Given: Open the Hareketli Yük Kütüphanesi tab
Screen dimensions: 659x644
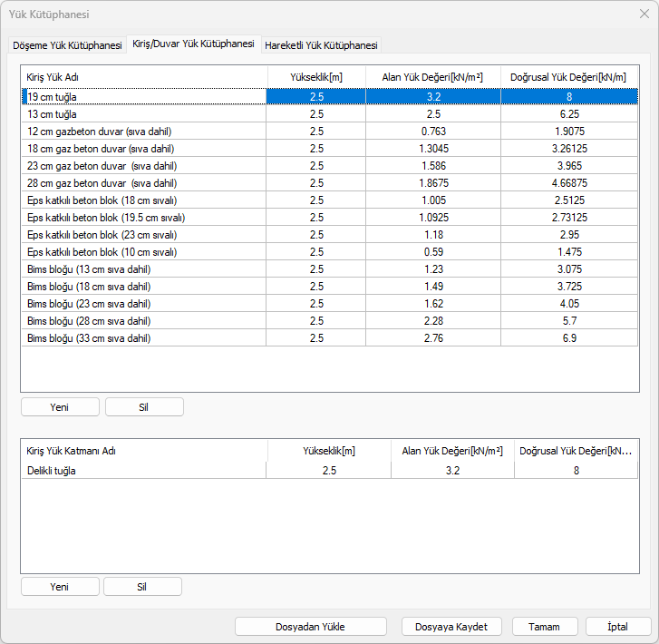Looking at the screenshot, I should pyautogui.click(x=321, y=45).
